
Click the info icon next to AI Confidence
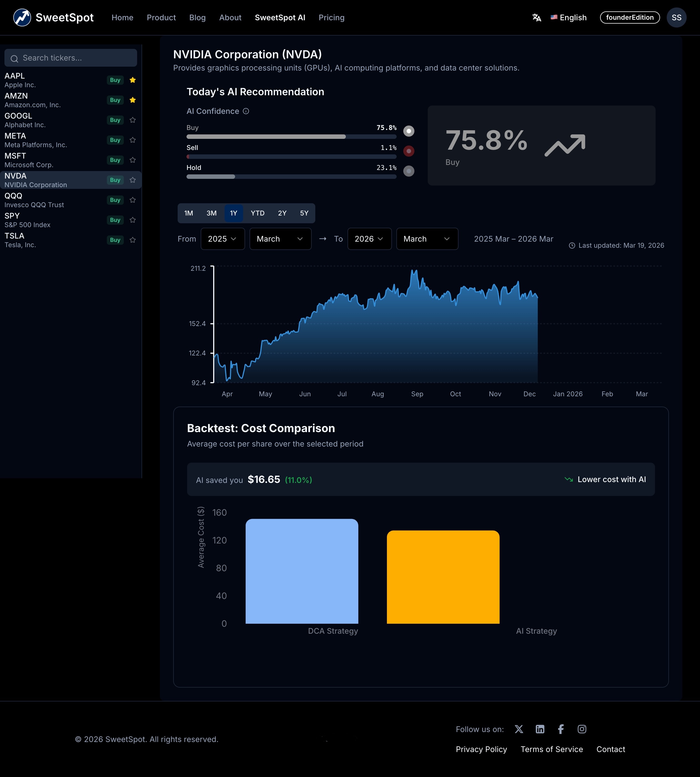click(246, 111)
